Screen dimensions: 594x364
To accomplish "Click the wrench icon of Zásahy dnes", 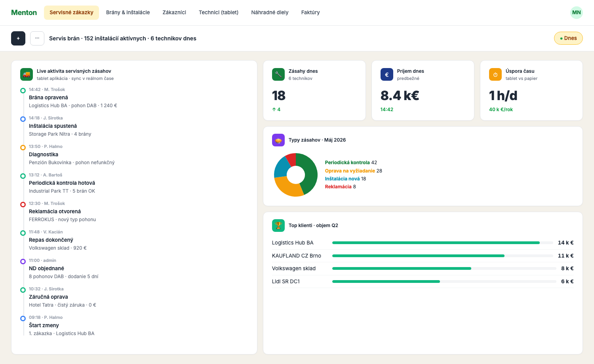I will pos(278,74).
